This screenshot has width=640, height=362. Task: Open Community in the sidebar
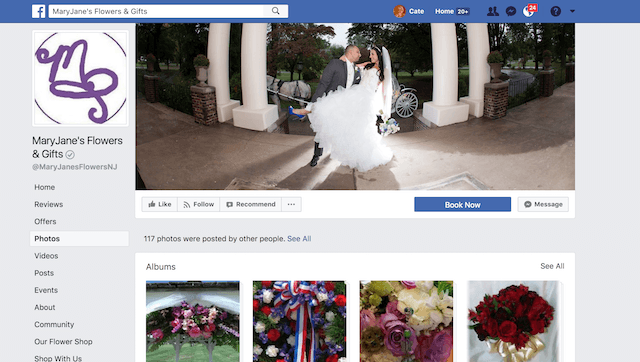tap(54, 324)
